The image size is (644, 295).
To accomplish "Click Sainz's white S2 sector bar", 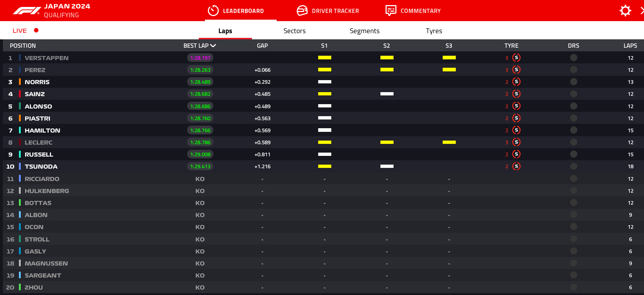I will coord(387,94).
